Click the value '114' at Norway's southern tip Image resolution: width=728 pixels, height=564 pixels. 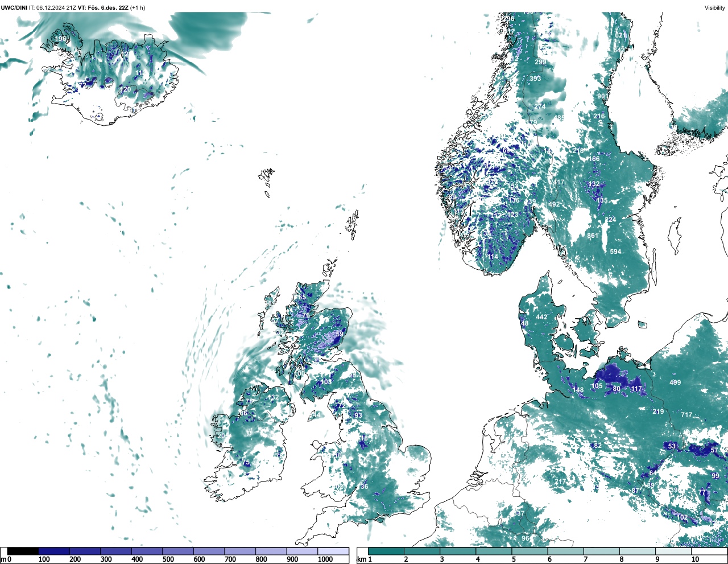pyautogui.click(x=492, y=257)
